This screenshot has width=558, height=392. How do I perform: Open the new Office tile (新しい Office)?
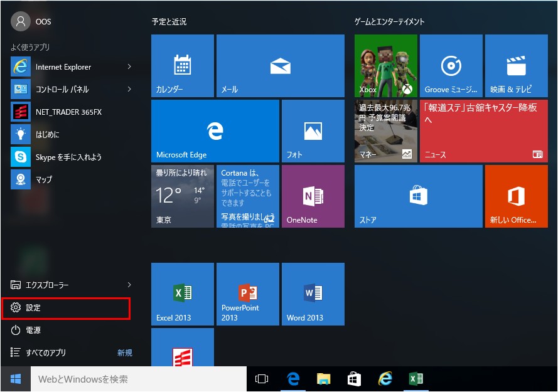[x=517, y=196]
